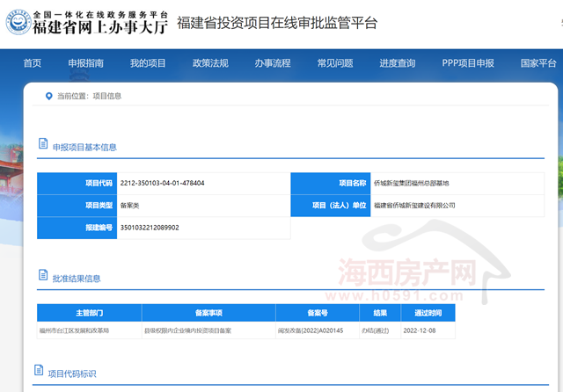Image resolution: width=563 pixels, height=392 pixels.
Task: Open the 首页 menu item
Action: pos(33,63)
